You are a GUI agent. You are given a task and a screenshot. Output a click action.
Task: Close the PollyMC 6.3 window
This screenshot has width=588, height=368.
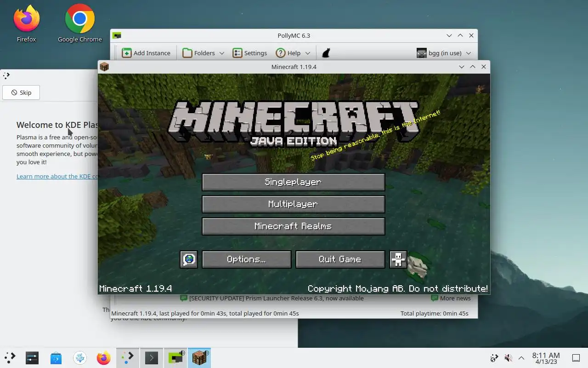(x=471, y=35)
